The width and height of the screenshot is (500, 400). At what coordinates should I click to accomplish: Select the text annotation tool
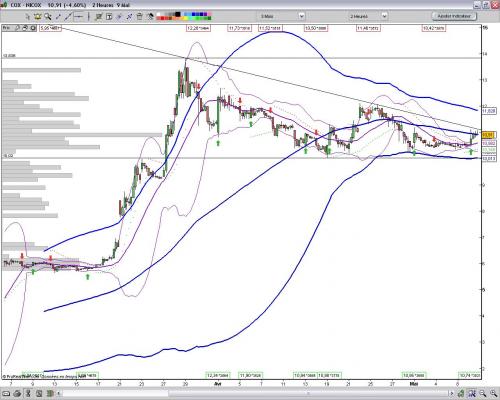(109, 17)
